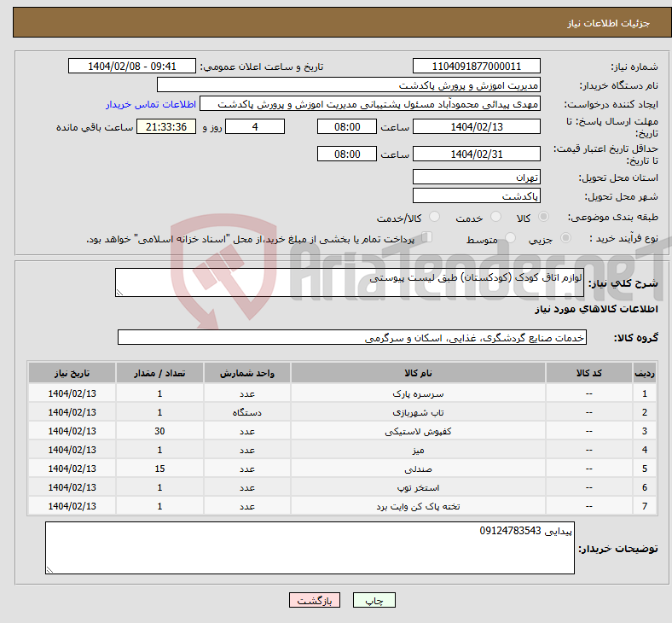Select the استخر توپ item name

[x=418, y=487]
